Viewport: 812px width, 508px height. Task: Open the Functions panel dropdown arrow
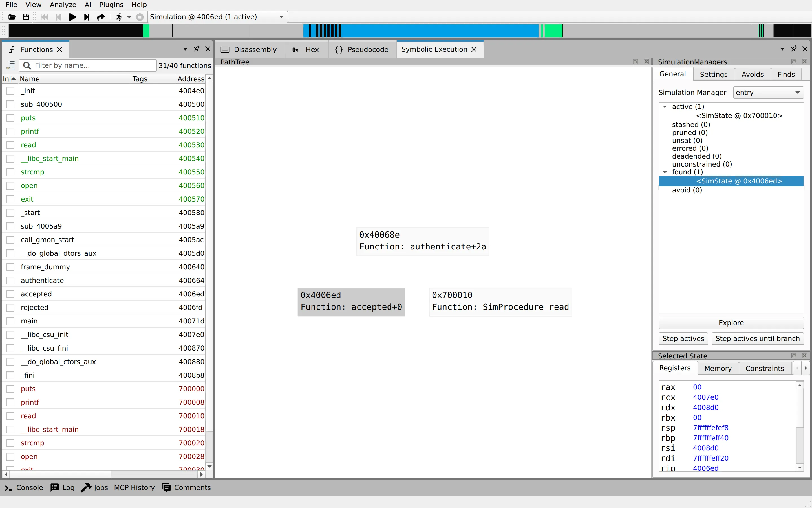(185, 49)
